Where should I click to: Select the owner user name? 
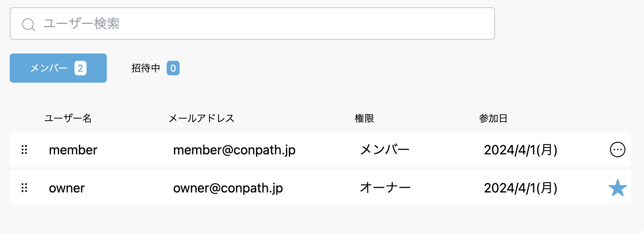click(x=67, y=188)
